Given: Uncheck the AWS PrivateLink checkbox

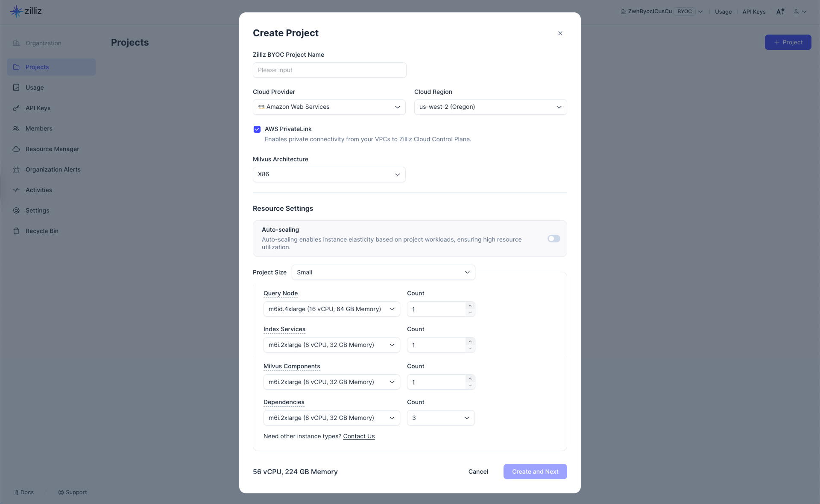Looking at the screenshot, I should click(x=257, y=129).
